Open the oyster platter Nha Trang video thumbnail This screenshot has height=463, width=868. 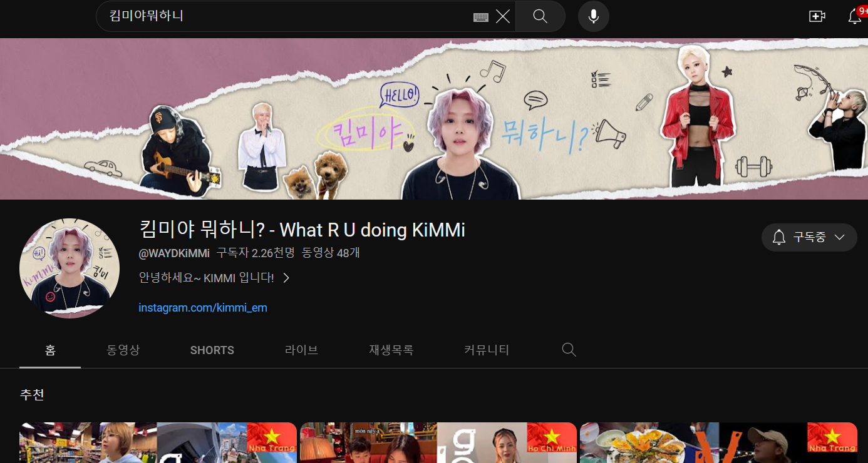pyautogui.click(x=718, y=443)
